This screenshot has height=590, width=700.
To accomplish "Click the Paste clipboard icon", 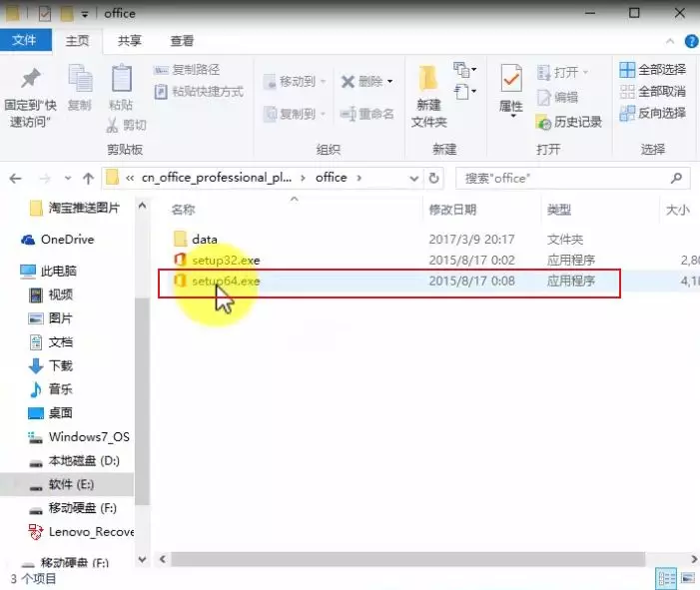I will (x=121, y=78).
